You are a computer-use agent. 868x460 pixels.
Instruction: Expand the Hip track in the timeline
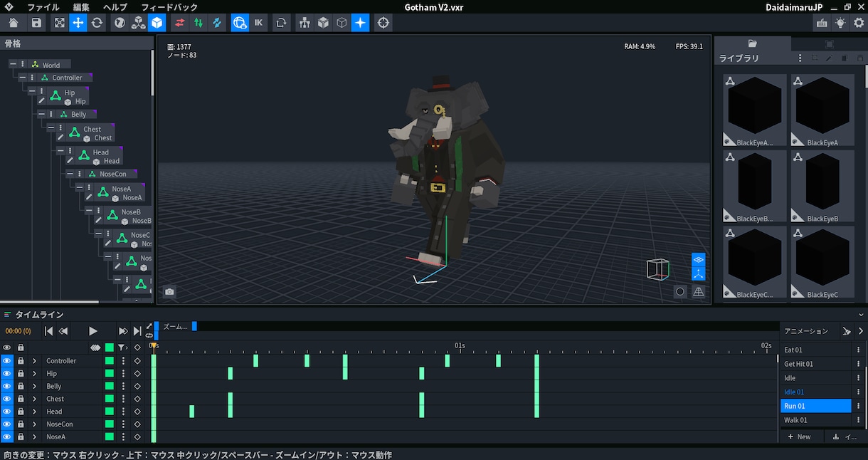[34, 374]
